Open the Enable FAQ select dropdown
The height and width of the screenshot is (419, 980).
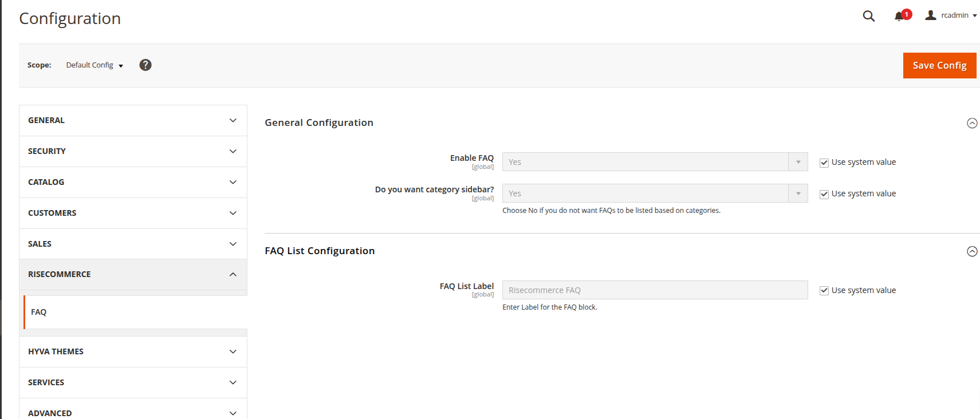pyautogui.click(x=655, y=162)
